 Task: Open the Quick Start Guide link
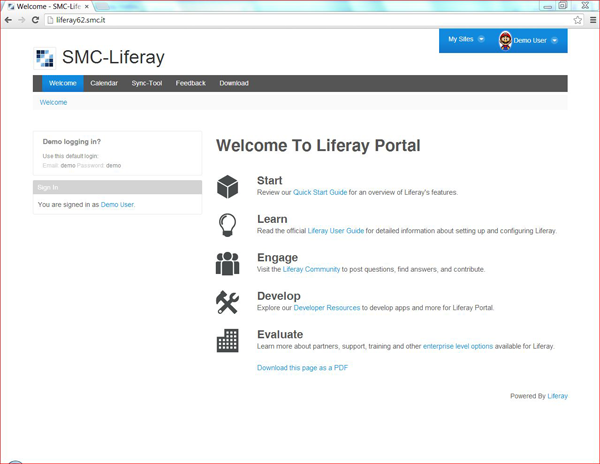pyautogui.click(x=320, y=192)
